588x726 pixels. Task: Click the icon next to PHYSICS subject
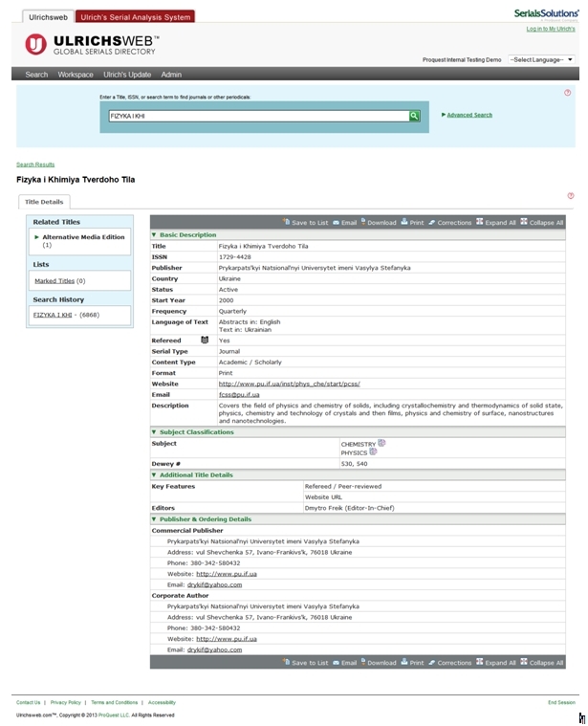pos(373,451)
